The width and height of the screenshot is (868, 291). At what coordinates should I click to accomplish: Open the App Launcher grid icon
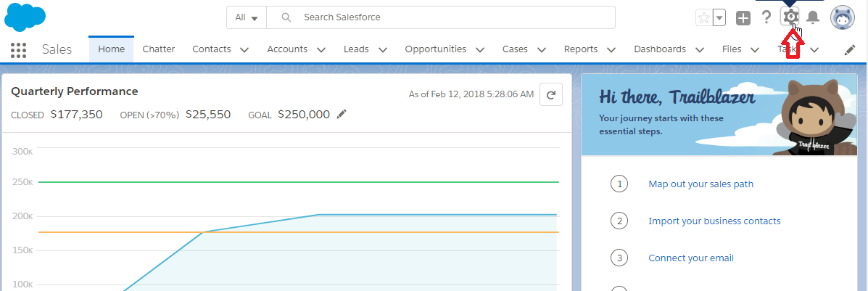[x=19, y=49]
